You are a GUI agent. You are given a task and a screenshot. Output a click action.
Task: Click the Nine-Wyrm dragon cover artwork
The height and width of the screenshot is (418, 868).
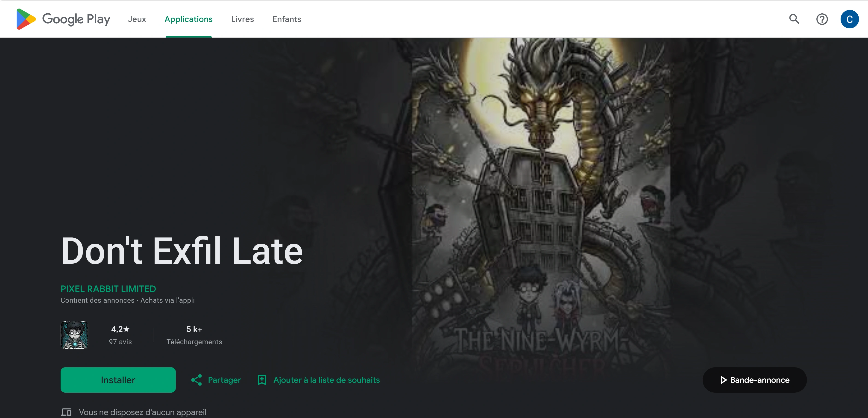[541, 209]
